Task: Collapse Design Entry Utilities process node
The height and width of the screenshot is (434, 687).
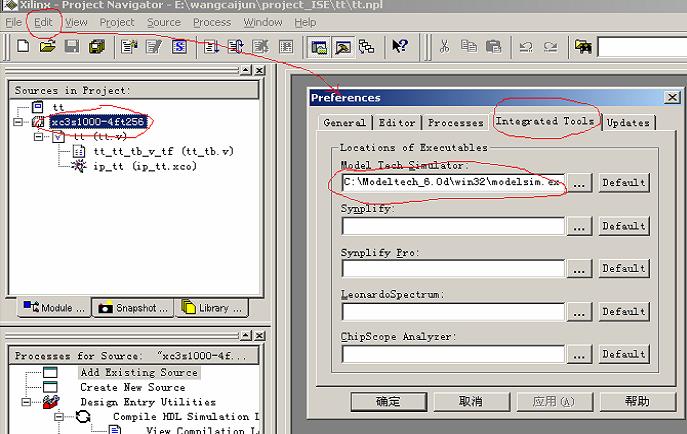Action: pos(26,402)
